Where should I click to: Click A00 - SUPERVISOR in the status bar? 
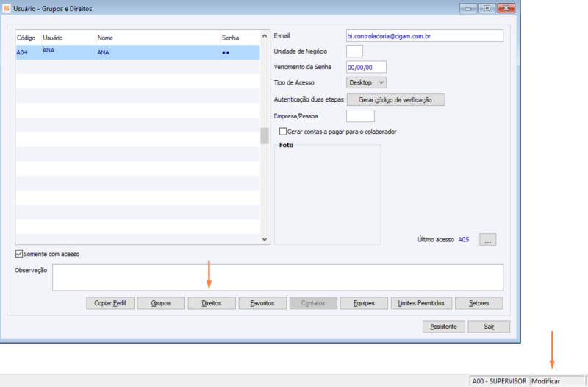[x=499, y=381]
